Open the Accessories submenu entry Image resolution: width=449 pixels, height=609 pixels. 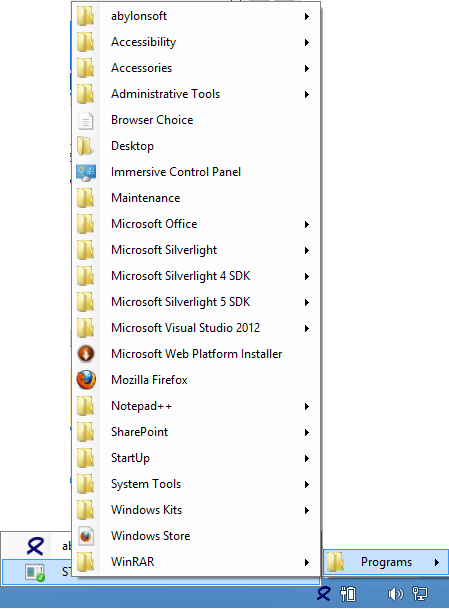pyautogui.click(x=196, y=68)
